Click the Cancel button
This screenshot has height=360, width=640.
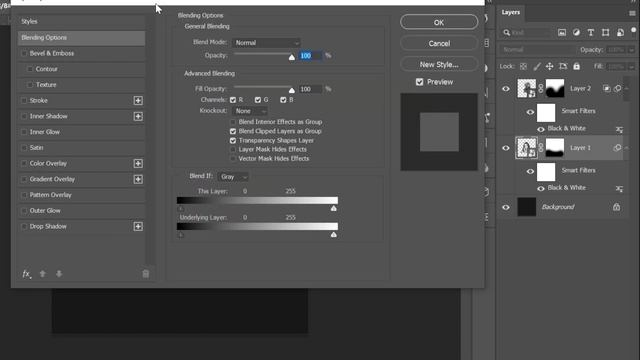tap(439, 43)
